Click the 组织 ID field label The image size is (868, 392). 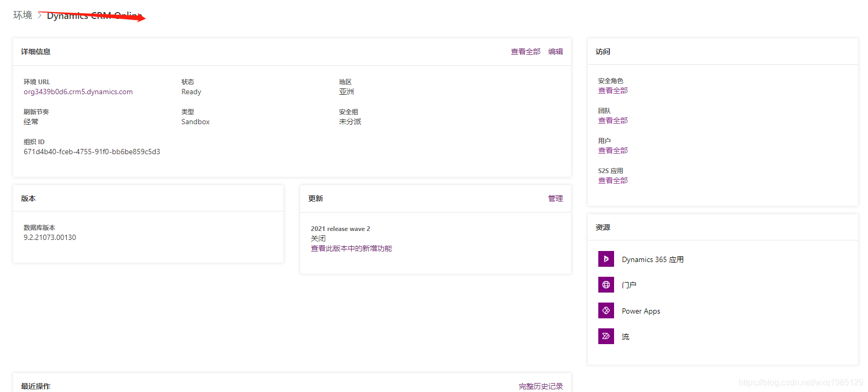pos(34,142)
